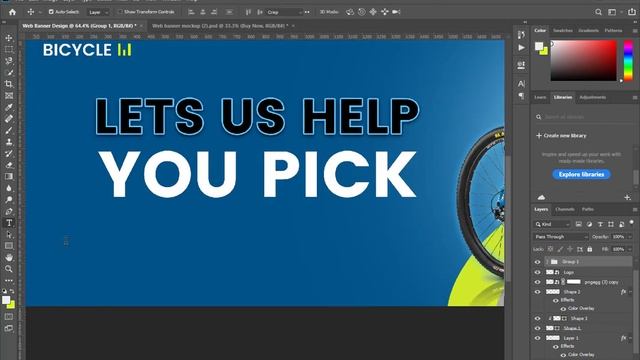Open the collapsed Actions panel icon

521,48
